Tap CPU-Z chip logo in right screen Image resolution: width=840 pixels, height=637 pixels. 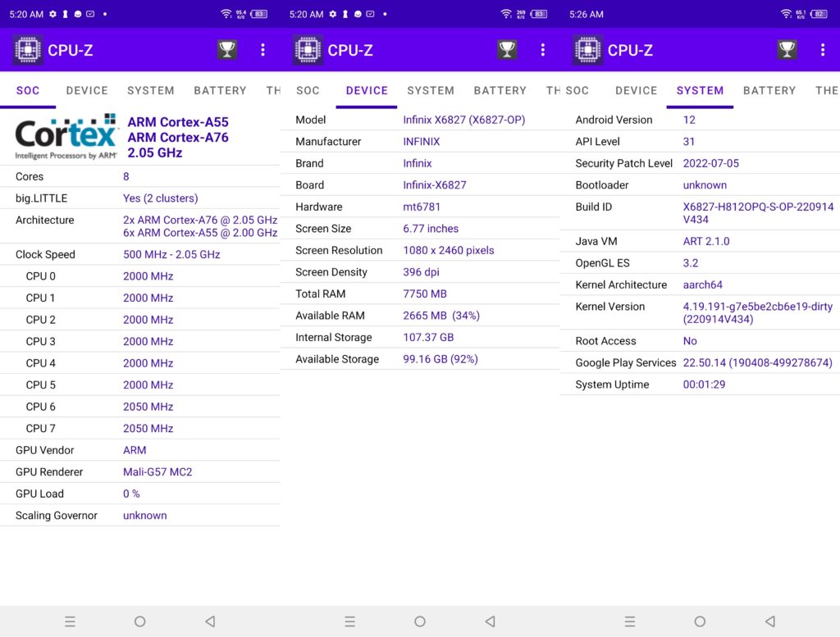[x=587, y=50]
